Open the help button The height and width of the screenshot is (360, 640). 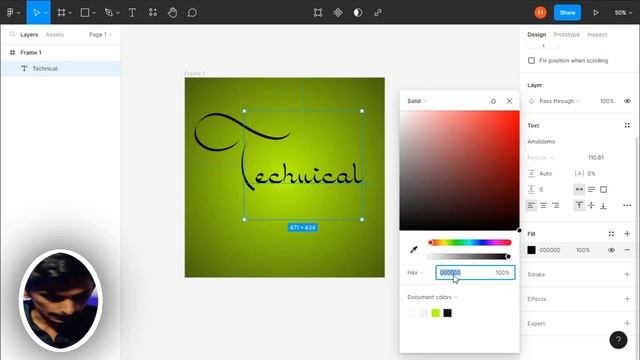point(618,340)
